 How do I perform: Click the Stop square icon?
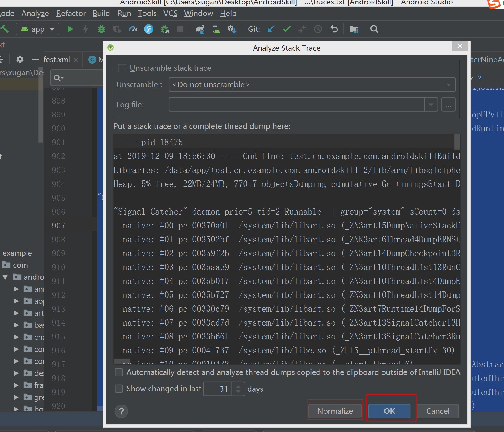pyautogui.click(x=180, y=29)
